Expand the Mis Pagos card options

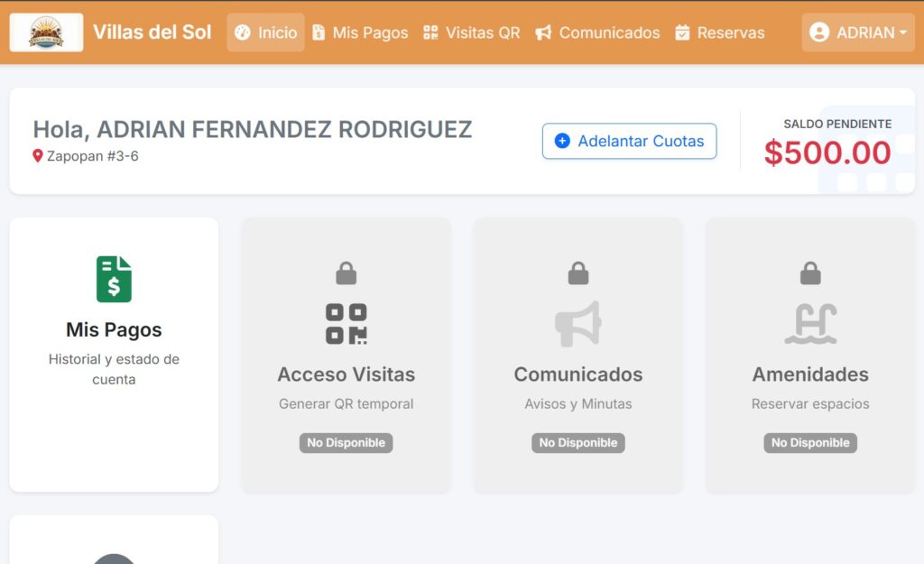pyautogui.click(x=114, y=355)
